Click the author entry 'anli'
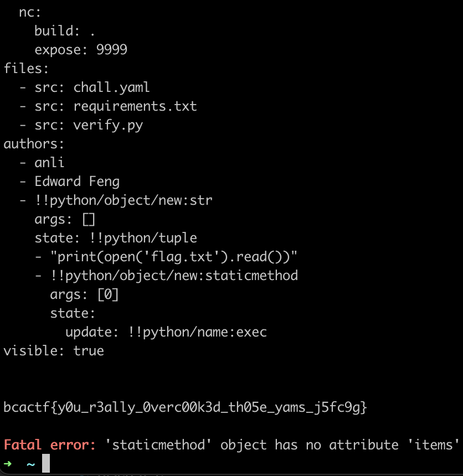Viewport: 463px width, 476px height. click(x=49, y=163)
